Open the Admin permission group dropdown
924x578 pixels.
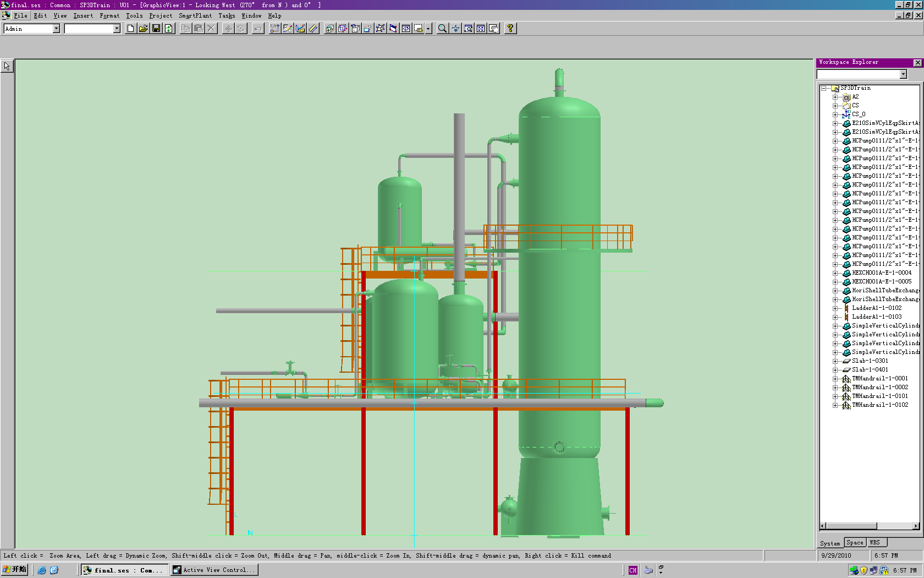56,29
